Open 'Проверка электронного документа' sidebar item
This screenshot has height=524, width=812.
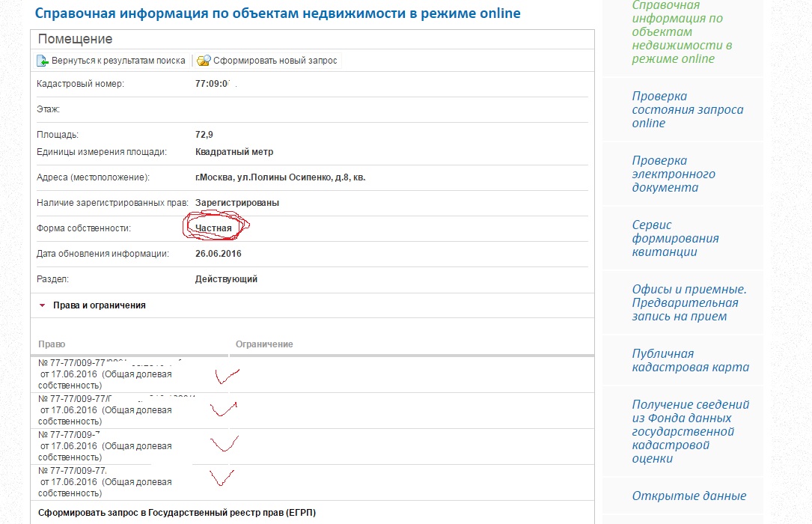(673, 174)
